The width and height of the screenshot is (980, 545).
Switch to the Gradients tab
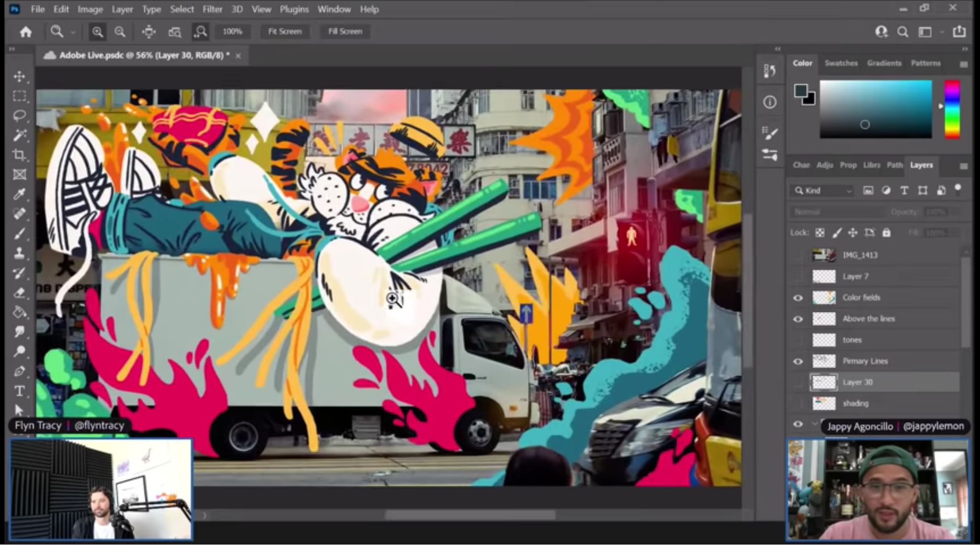tap(884, 63)
